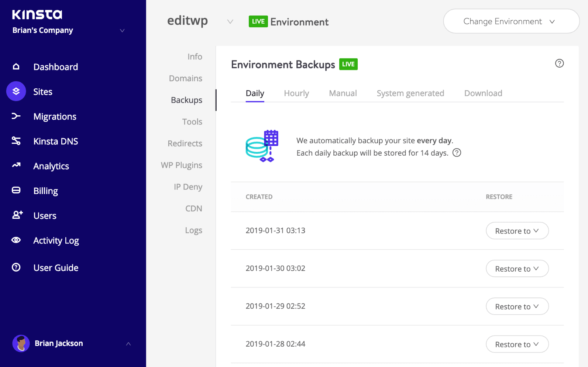Click the Sites layers icon
This screenshot has height=367, width=588.
tap(16, 91)
